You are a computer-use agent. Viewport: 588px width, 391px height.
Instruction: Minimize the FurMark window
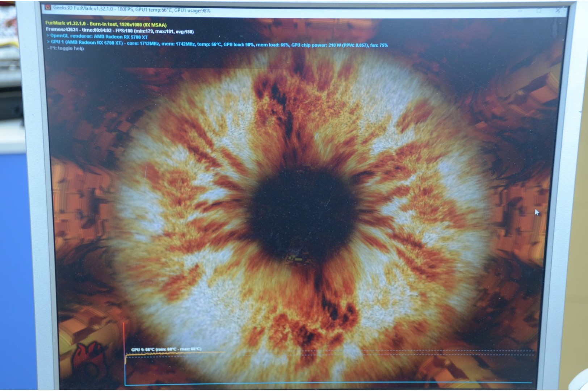coord(520,11)
